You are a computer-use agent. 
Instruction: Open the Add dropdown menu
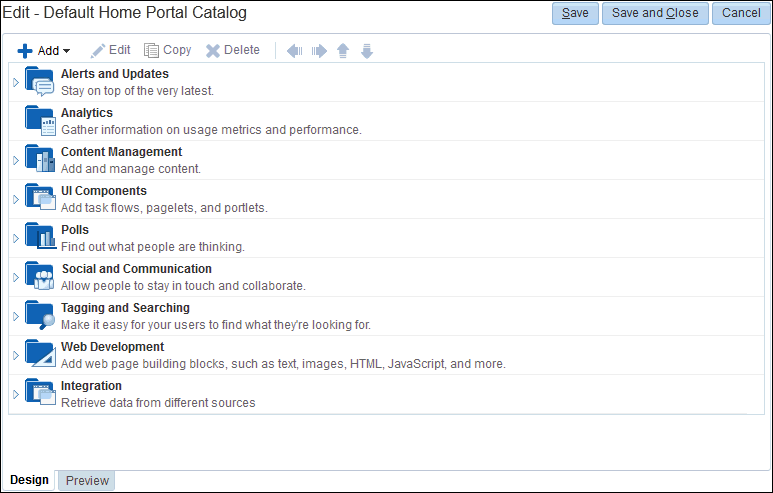44,51
